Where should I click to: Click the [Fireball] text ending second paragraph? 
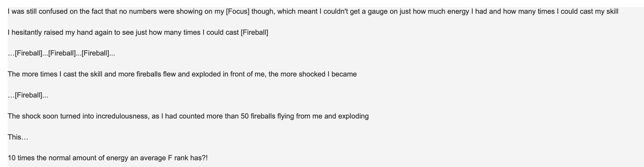[254, 32]
